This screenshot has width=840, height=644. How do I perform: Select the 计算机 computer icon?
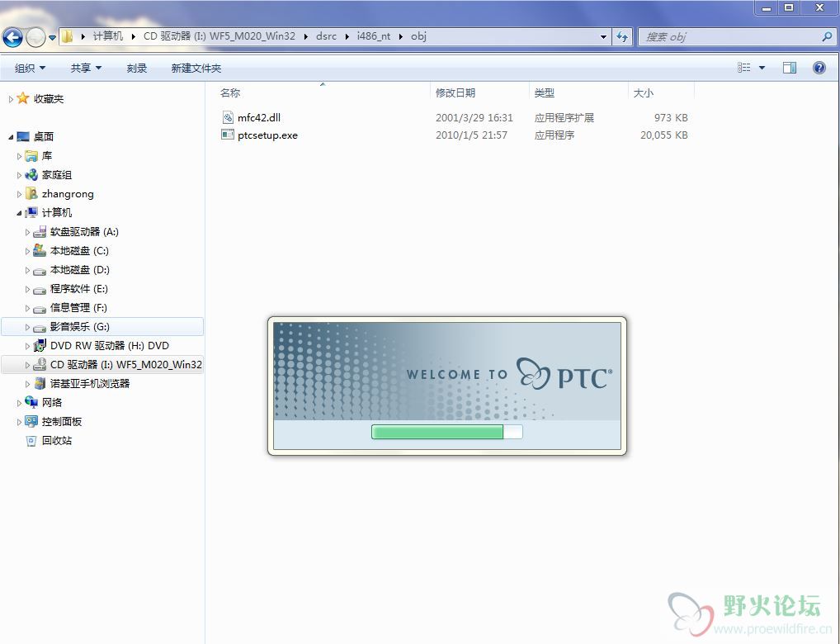(31, 213)
